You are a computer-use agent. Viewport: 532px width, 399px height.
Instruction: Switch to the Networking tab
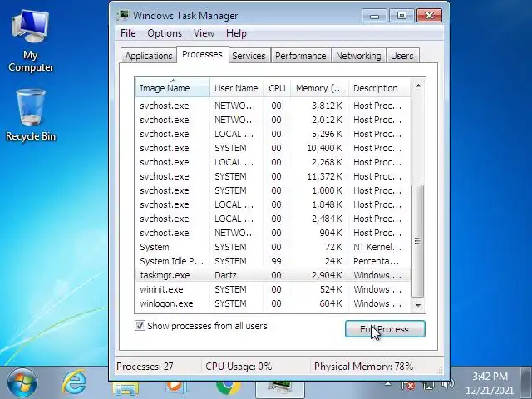coord(358,56)
